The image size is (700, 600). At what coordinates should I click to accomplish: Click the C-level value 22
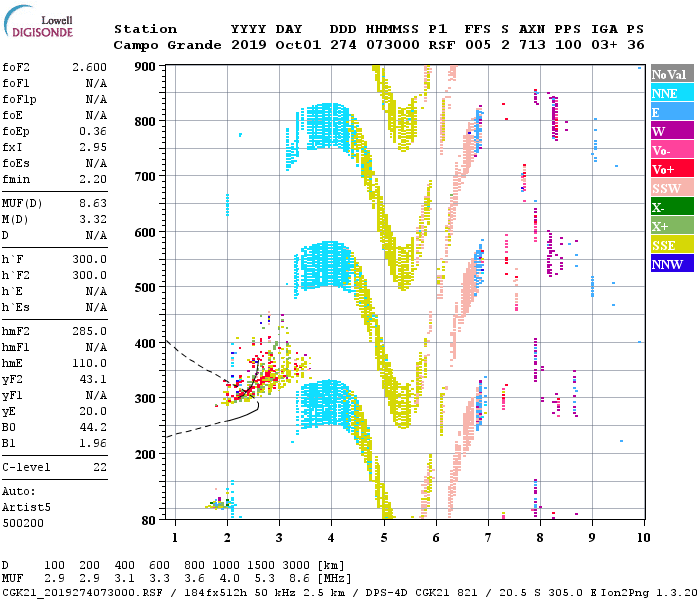[100, 467]
